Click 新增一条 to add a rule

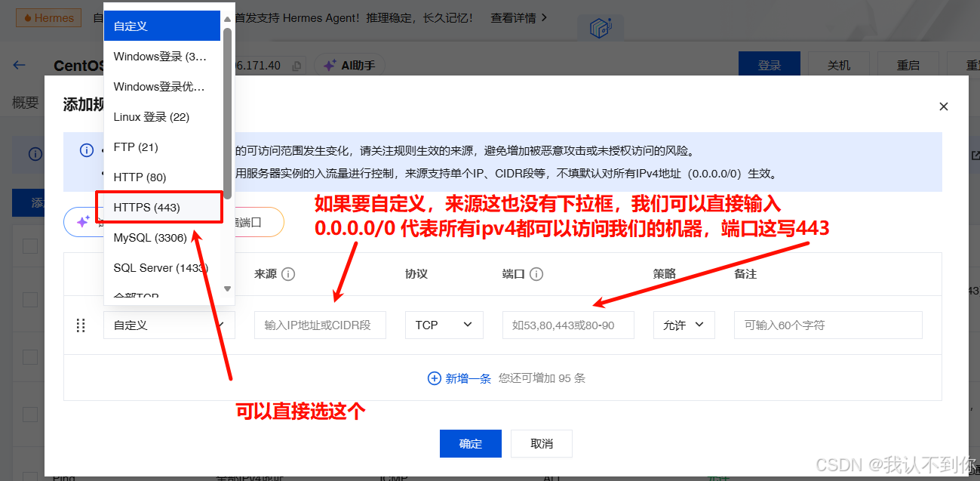point(459,378)
